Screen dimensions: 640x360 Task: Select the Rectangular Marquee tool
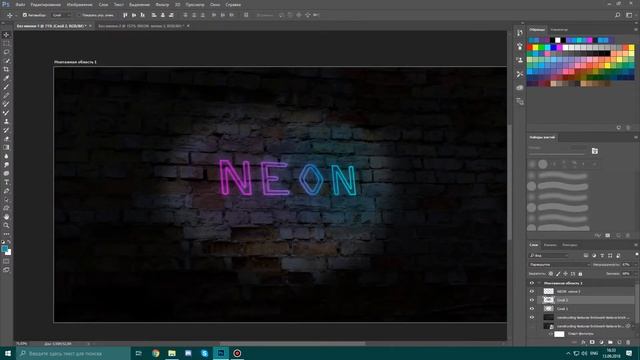pyautogui.click(x=6, y=43)
